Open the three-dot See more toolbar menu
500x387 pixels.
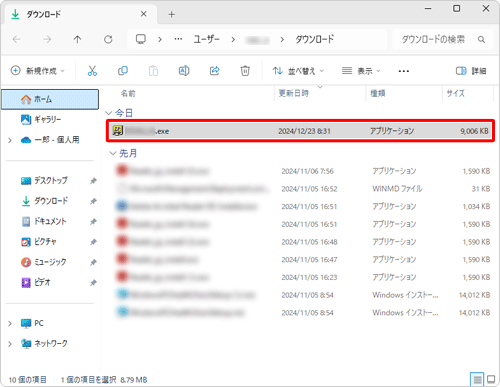pyautogui.click(x=404, y=71)
